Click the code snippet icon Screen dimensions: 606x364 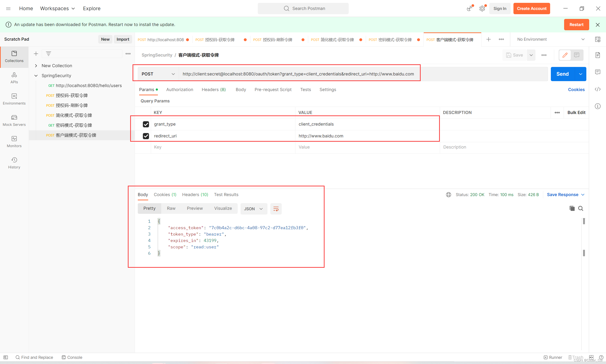(597, 89)
